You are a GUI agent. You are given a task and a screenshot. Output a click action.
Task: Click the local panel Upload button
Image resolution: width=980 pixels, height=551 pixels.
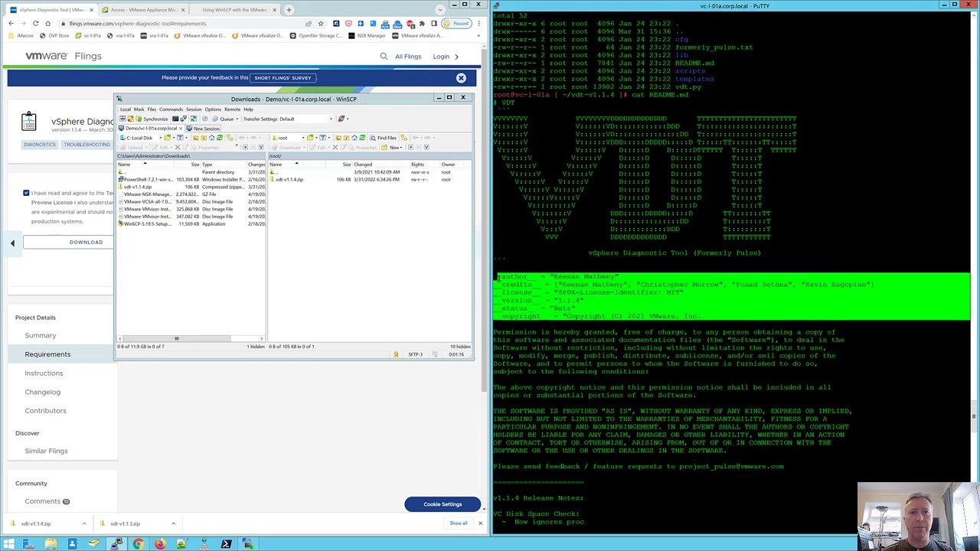pyautogui.click(x=133, y=147)
